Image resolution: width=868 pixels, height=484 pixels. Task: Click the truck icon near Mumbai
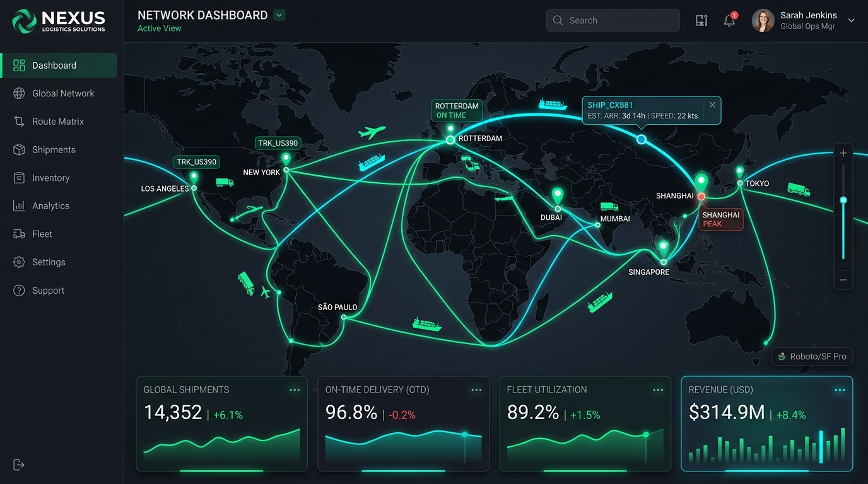[609, 207]
